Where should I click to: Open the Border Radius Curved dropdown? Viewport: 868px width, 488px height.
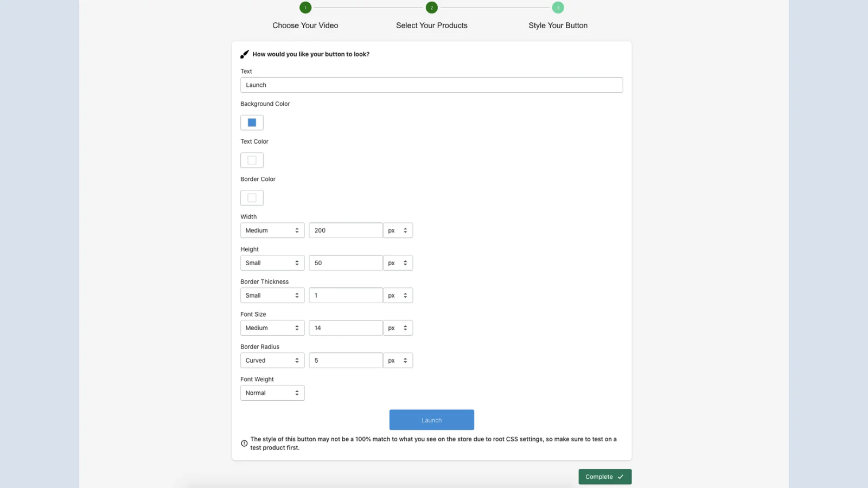coord(272,361)
